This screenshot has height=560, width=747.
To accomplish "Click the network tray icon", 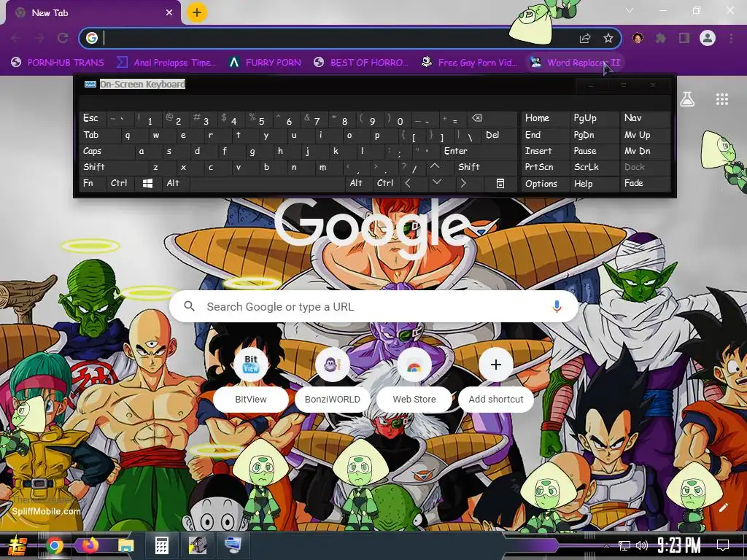I will (624, 545).
